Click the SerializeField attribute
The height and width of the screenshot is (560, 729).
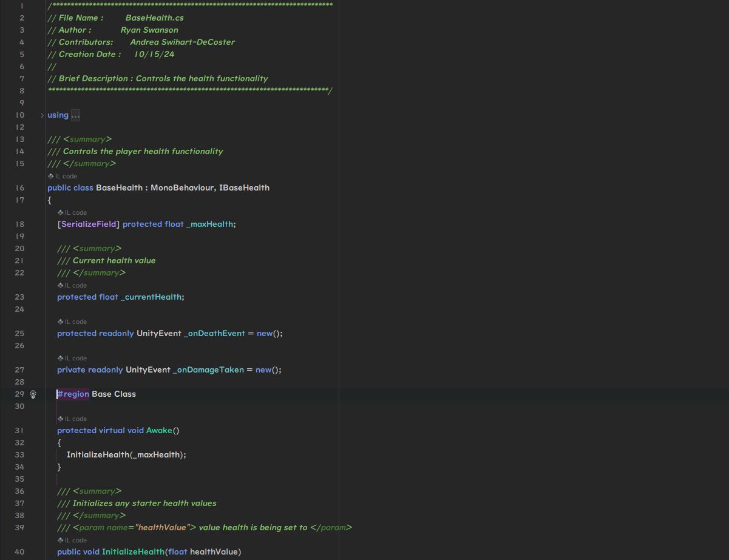point(89,224)
